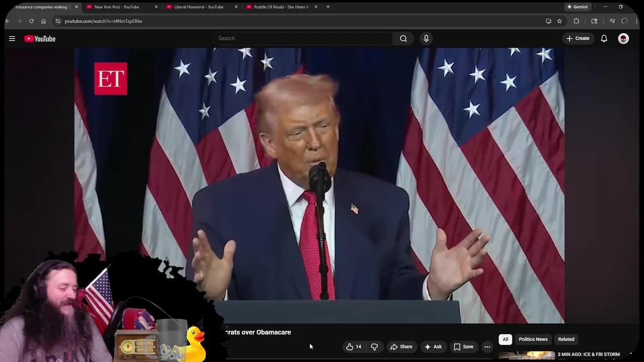Select the All filter chip

tap(505, 339)
